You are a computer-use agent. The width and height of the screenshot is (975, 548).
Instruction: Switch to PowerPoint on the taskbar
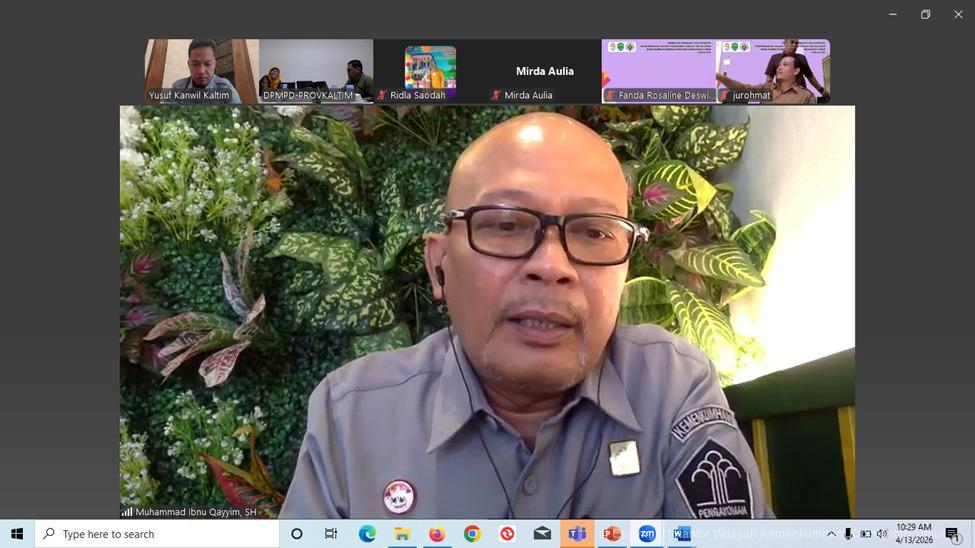(x=612, y=534)
